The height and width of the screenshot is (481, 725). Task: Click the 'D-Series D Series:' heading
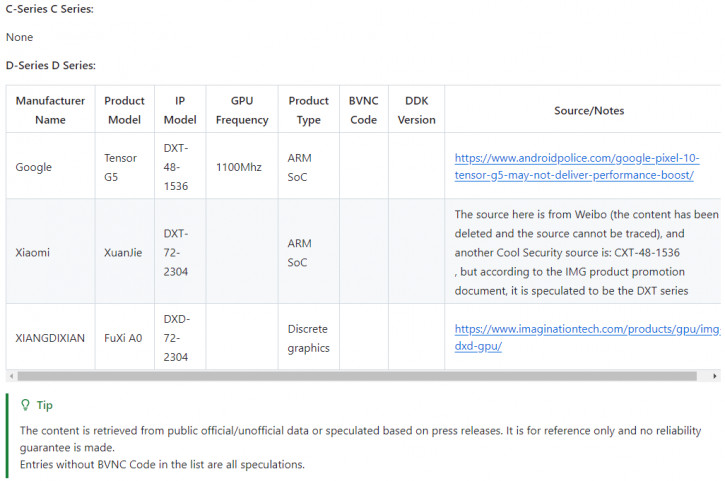(50, 65)
